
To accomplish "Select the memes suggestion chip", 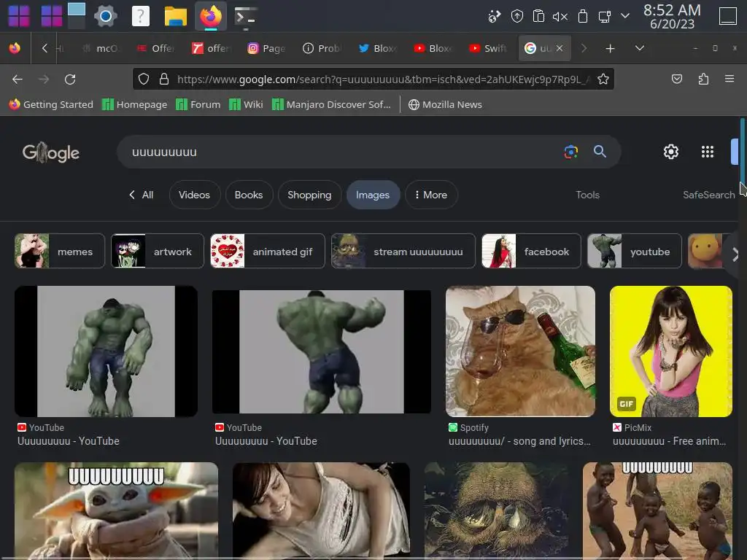I will (60, 251).
